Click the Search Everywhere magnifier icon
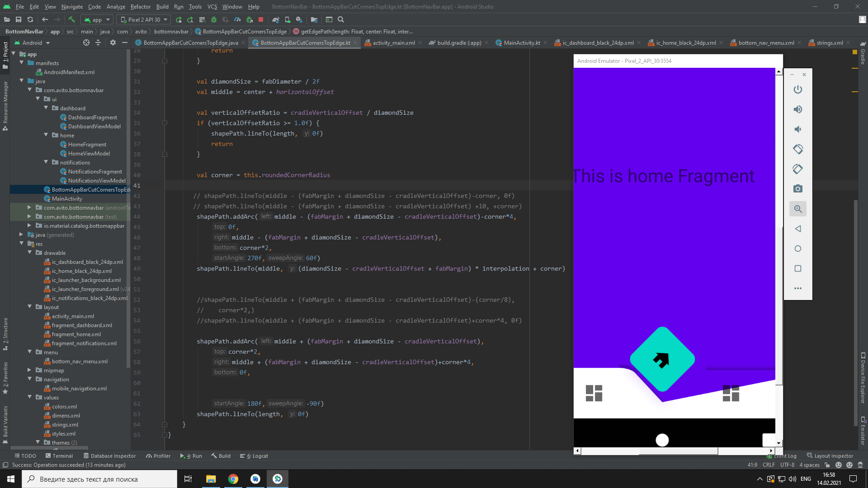 [x=341, y=19]
